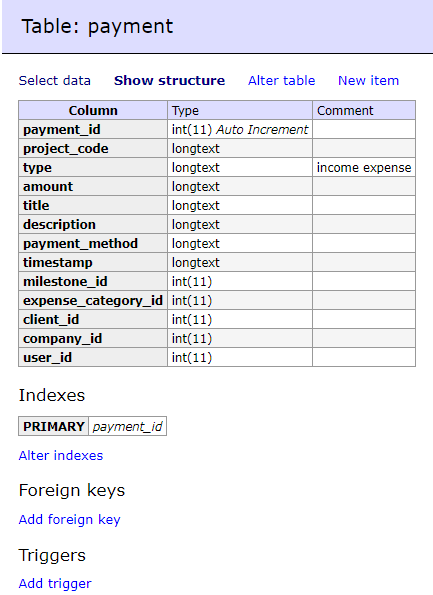Screen dimensions: 433x595
Task: Open the Add trigger link
Action: pyautogui.click(x=55, y=583)
